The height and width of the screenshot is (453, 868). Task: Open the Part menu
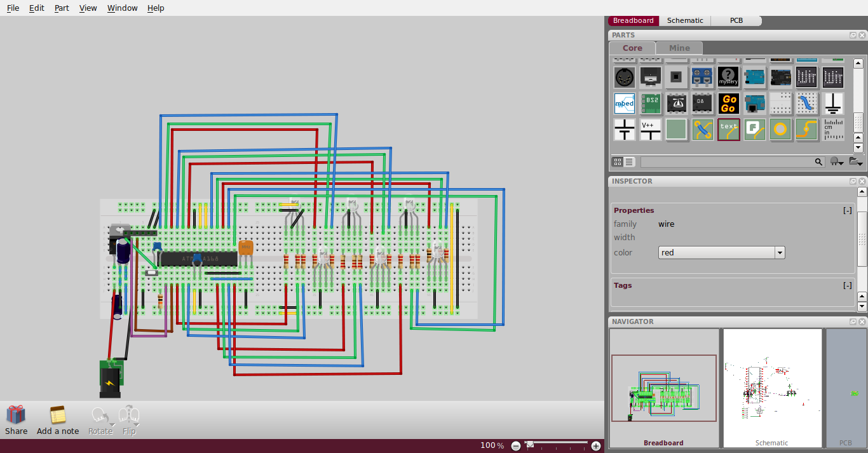pos(61,8)
